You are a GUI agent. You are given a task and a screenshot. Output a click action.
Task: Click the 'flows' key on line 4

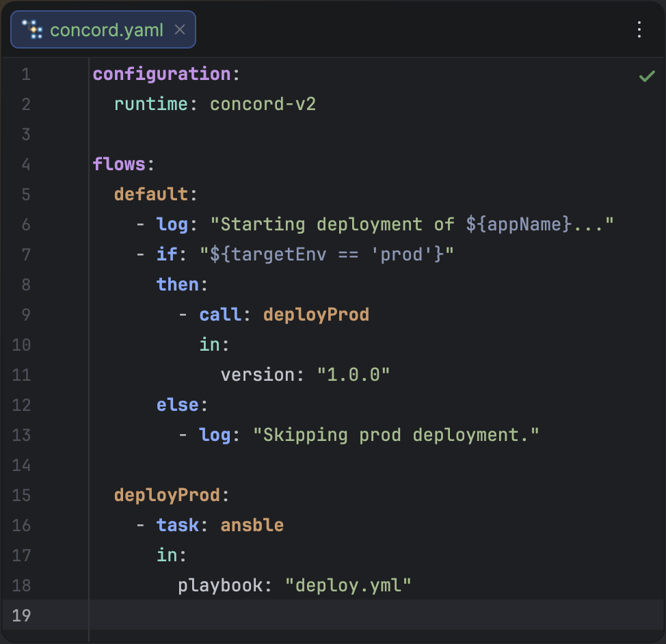click(119, 164)
